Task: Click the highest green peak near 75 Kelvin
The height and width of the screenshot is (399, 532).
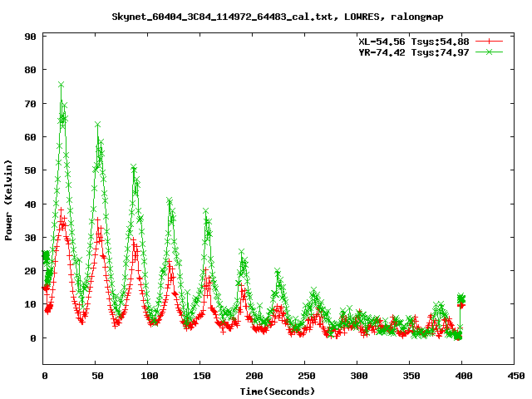Action: (x=61, y=85)
